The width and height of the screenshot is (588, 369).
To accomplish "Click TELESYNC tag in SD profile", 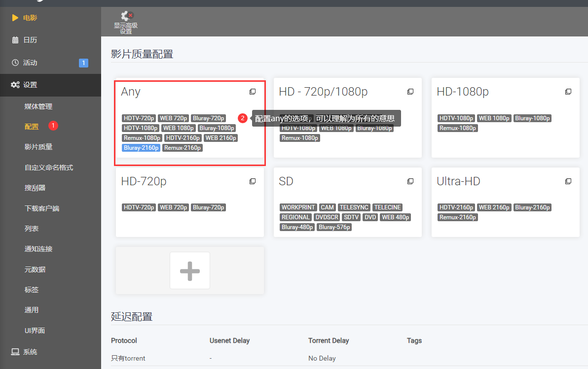I will click(x=354, y=207).
